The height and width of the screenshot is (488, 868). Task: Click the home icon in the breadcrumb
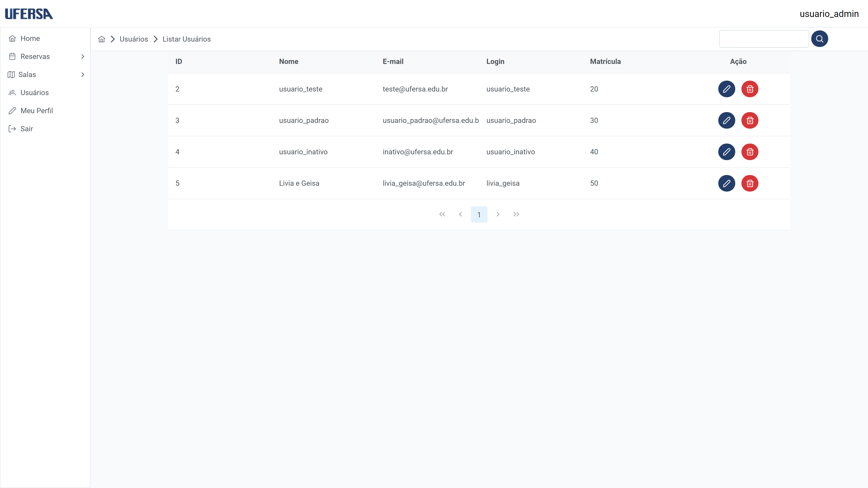pos(101,39)
